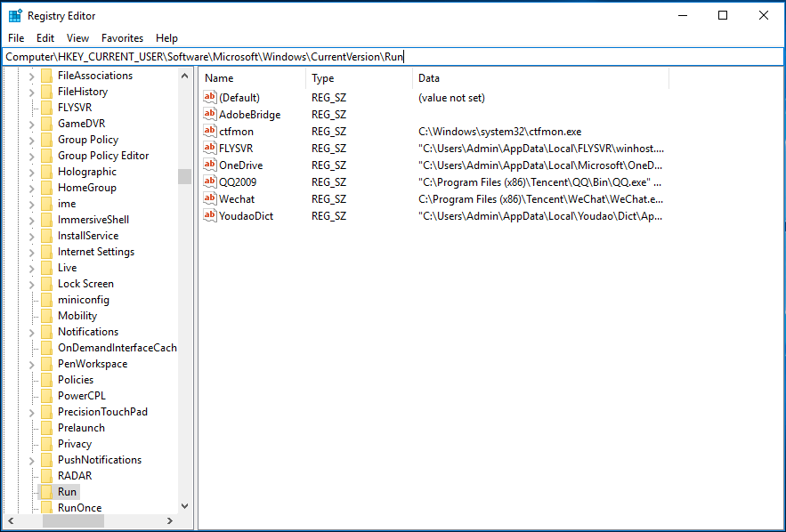Click the QQ2009 string value icon
Image resolution: width=786 pixels, height=532 pixels.
209,181
